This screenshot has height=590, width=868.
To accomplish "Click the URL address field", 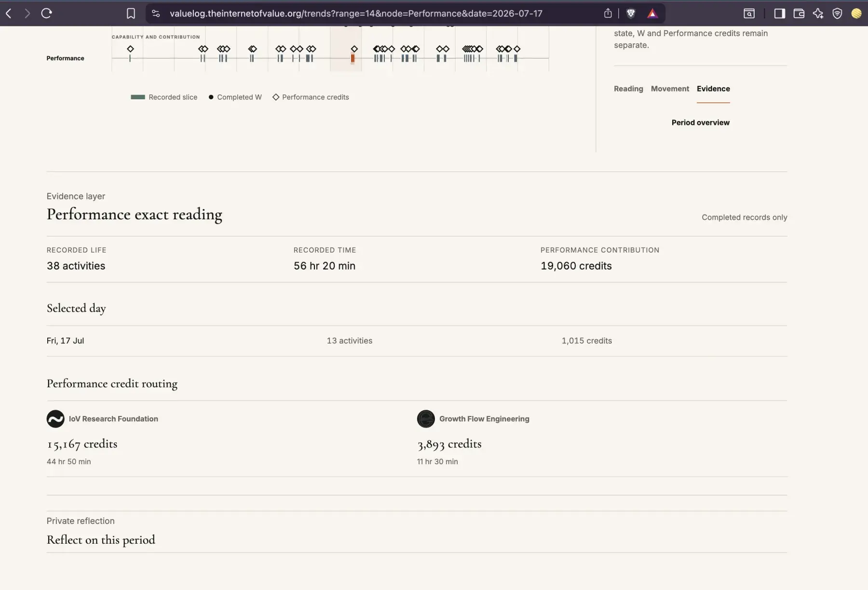I will [x=356, y=13].
